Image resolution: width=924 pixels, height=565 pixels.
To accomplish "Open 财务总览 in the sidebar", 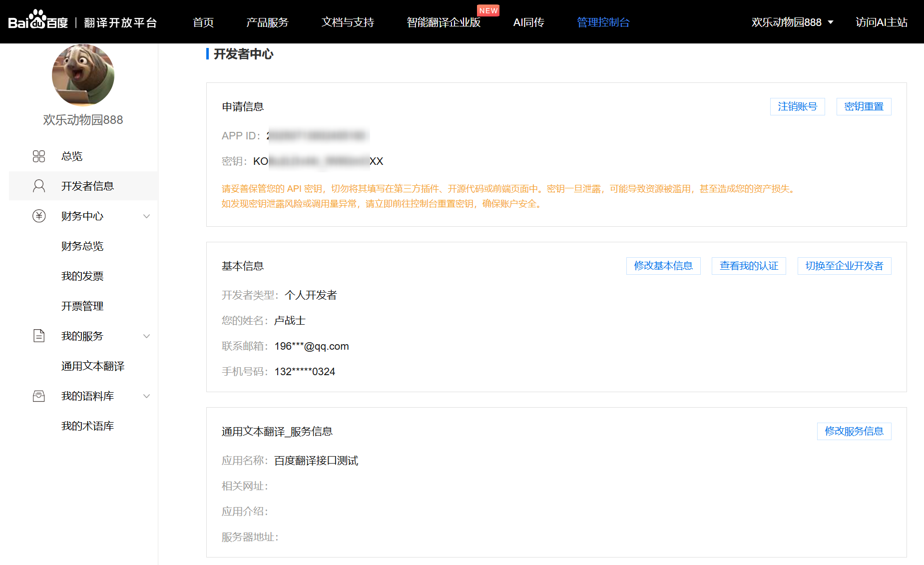I will 82,246.
